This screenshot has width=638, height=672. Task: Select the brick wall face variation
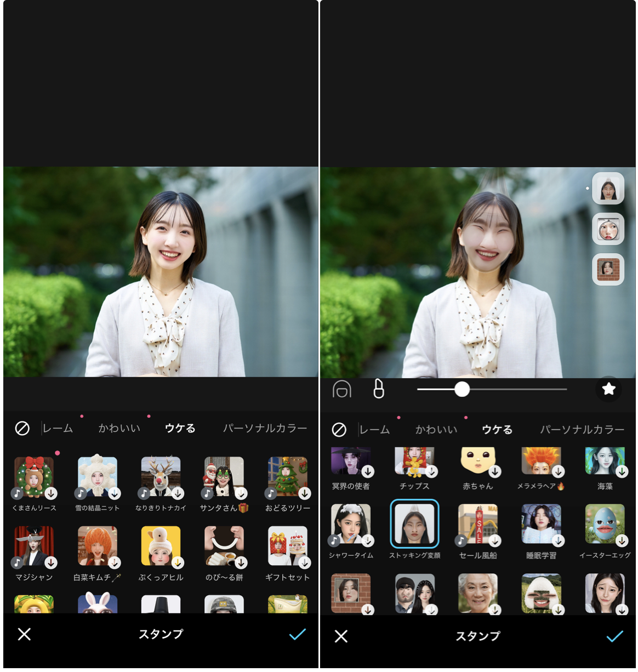pyautogui.click(x=608, y=270)
